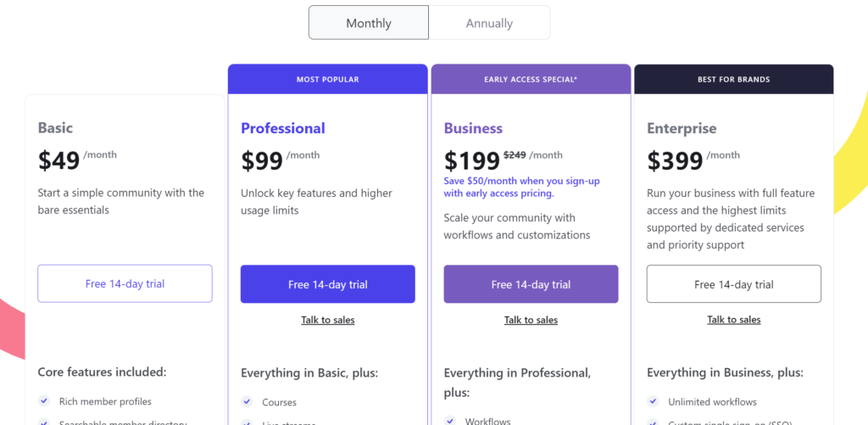Start the Enterprise plan free 14-day trial
This screenshot has height=425, width=868.
tap(734, 284)
